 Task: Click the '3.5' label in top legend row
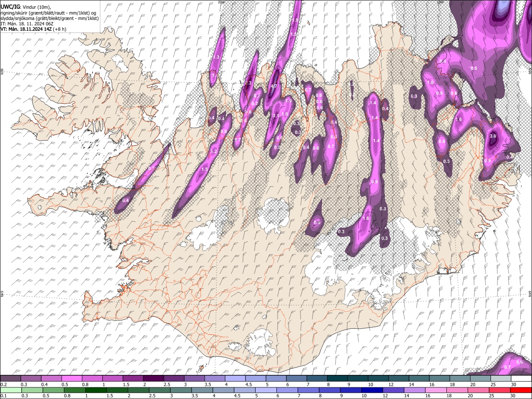click(x=208, y=384)
